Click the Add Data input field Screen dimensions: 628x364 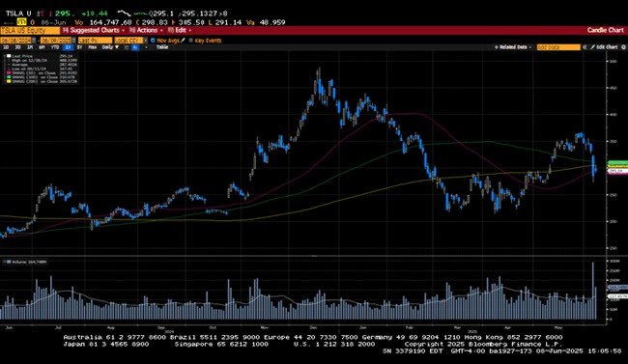point(558,47)
